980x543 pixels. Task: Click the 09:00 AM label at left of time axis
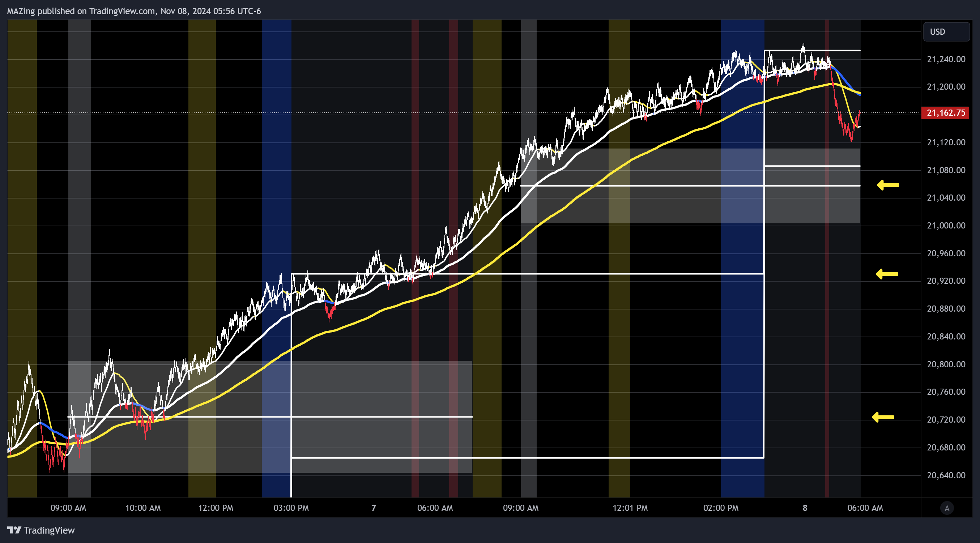pyautogui.click(x=68, y=508)
